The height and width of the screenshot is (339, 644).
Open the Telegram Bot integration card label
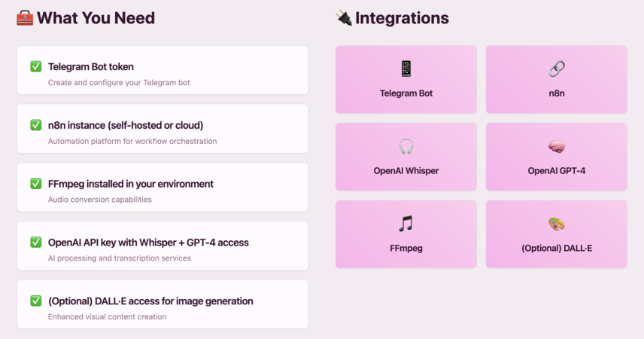406,93
